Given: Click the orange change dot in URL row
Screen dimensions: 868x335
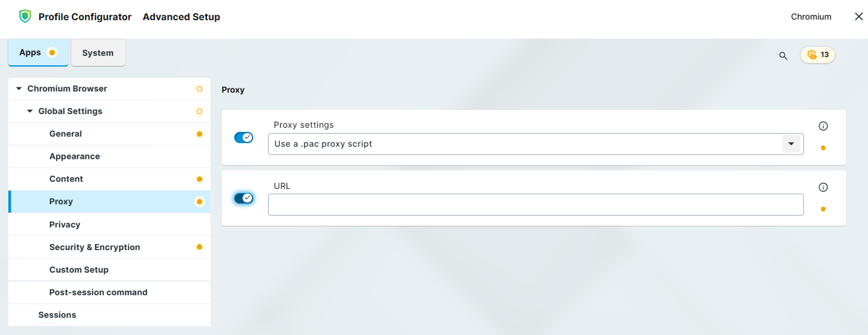Looking at the screenshot, I should (x=823, y=209).
